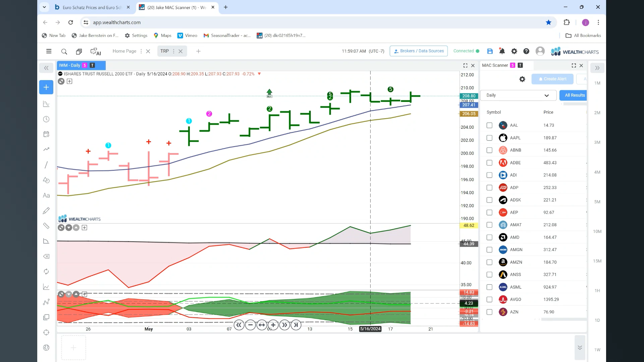Open Home Page tab options menu
Viewport: 644px width, 362px height.
(x=141, y=51)
